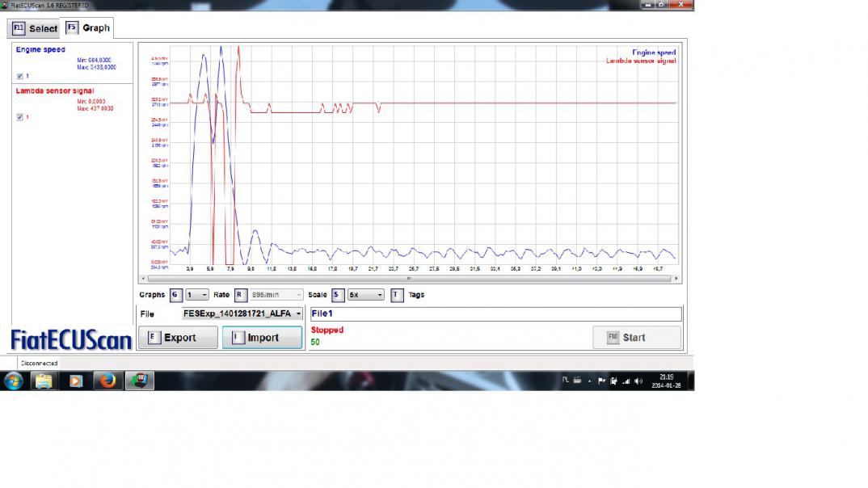The width and height of the screenshot is (868, 488).
Task: Click the Tags label
Action: 416,295
